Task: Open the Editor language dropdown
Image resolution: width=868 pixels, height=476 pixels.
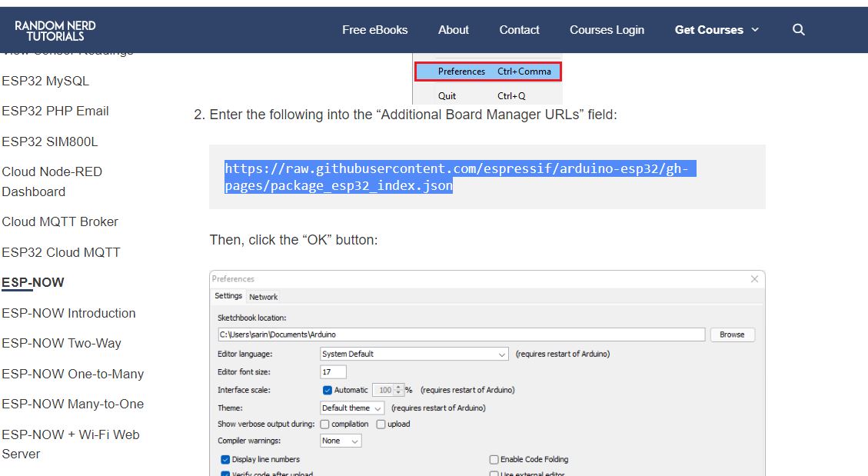Action: pyautogui.click(x=414, y=354)
